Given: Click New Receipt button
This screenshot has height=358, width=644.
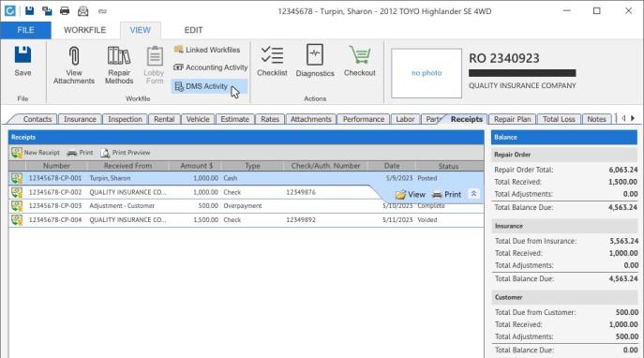Looking at the screenshot, I should pyautogui.click(x=36, y=153).
